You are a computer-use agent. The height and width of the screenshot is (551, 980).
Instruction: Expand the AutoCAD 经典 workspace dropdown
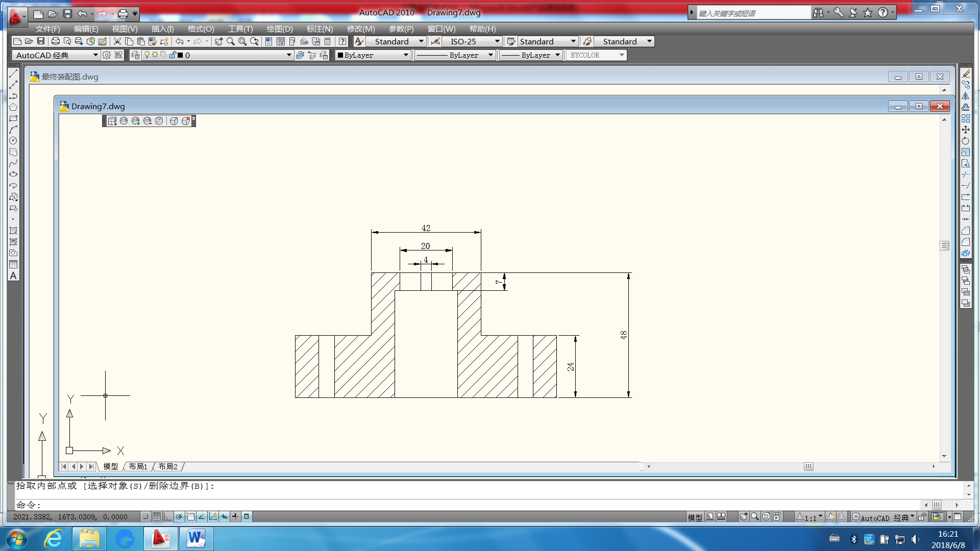95,55
